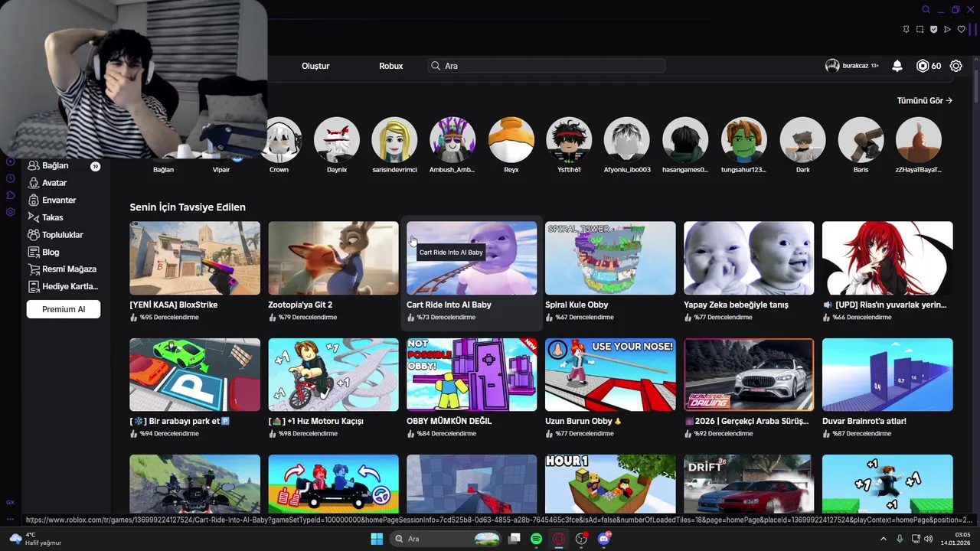
Task: Open the Cart Ride Into AI Baby title
Action: pos(449,305)
